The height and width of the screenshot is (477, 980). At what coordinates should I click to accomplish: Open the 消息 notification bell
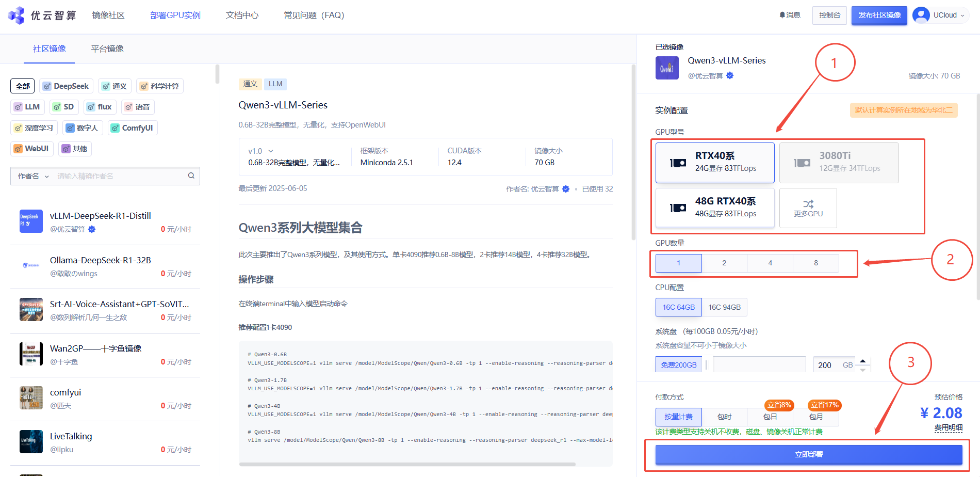pyautogui.click(x=782, y=15)
